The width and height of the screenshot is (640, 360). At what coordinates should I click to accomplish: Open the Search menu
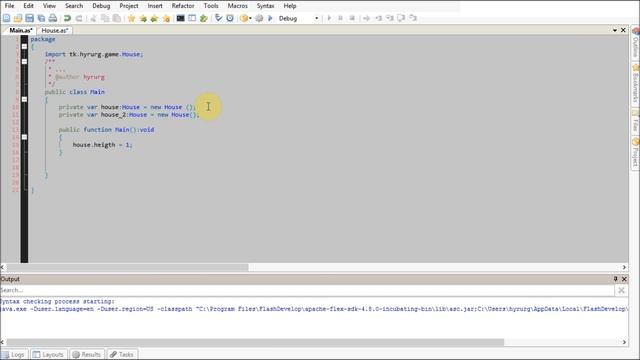click(74, 6)
